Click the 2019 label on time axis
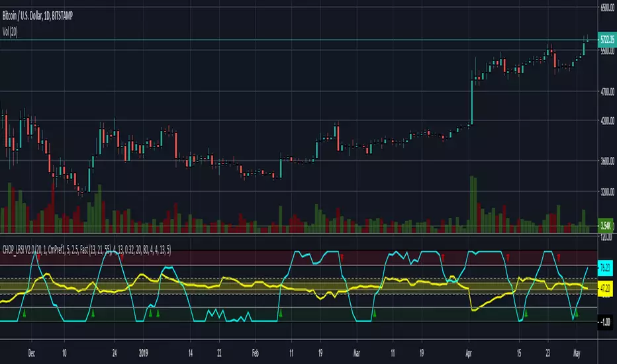This screenshot has width=617, height=364. click(143, 353)
